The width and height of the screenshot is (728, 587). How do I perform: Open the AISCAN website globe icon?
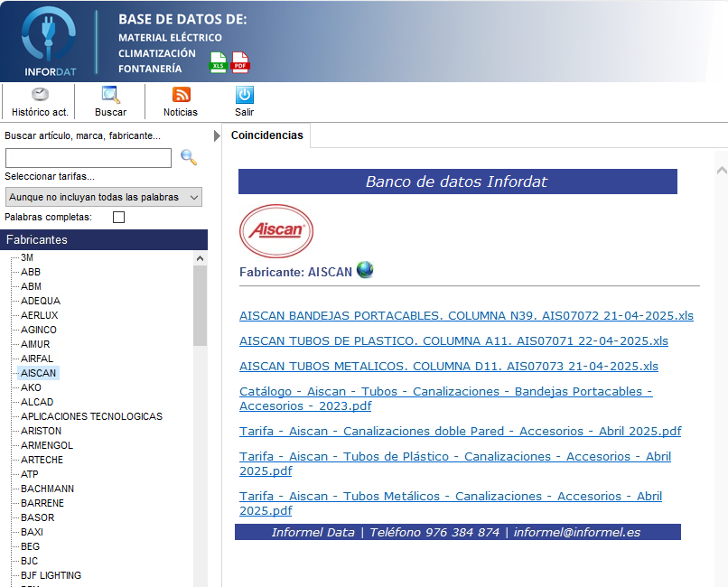point(365,270)
